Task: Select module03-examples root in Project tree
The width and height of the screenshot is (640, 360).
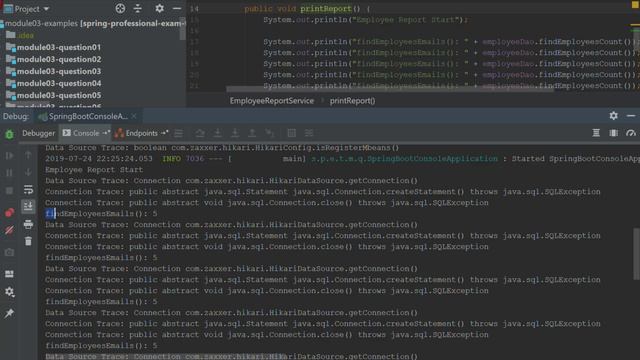Action: point(92,24)
